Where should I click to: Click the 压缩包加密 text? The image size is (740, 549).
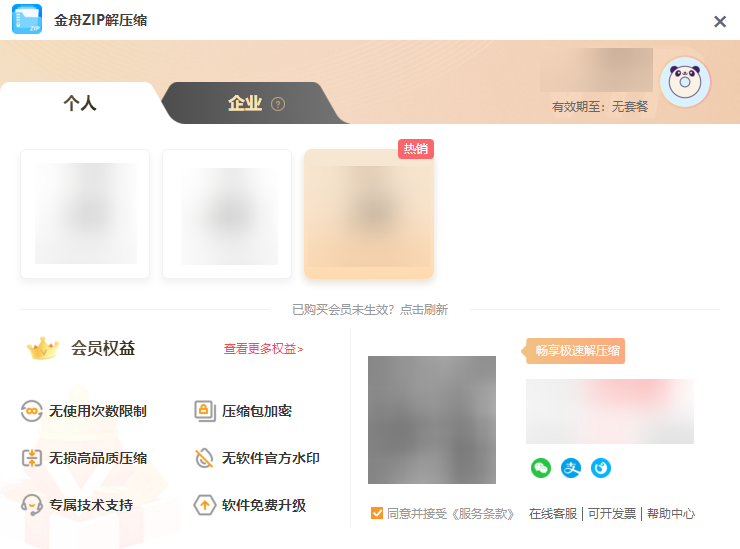tap(257, 411)
